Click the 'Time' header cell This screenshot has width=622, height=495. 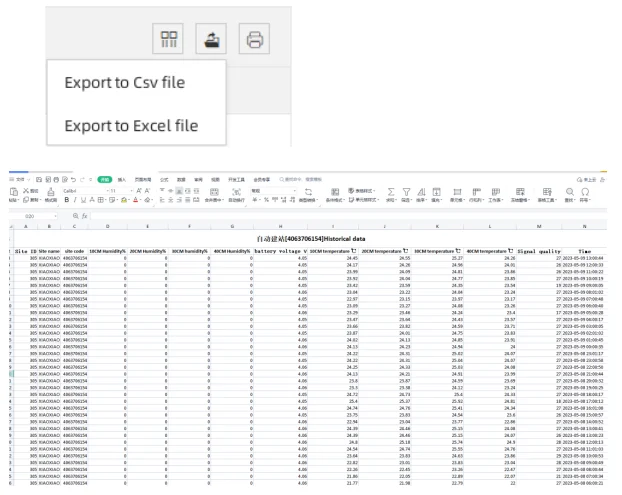(584, 251)
